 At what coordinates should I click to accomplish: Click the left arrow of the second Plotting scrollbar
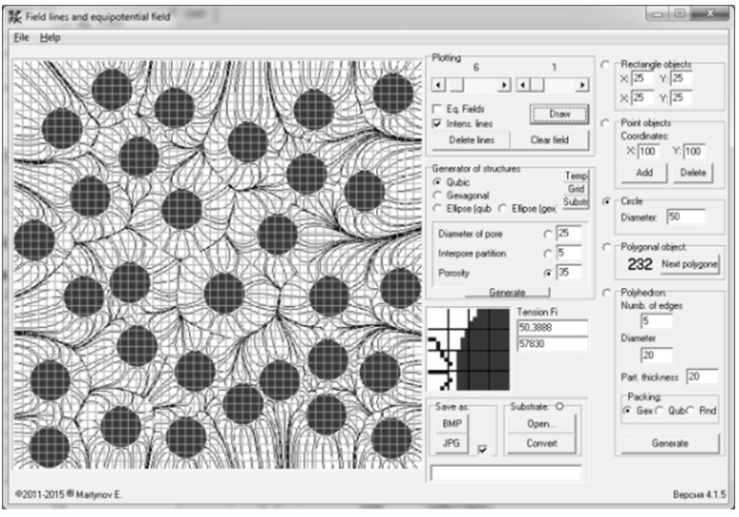coord(521,86)
